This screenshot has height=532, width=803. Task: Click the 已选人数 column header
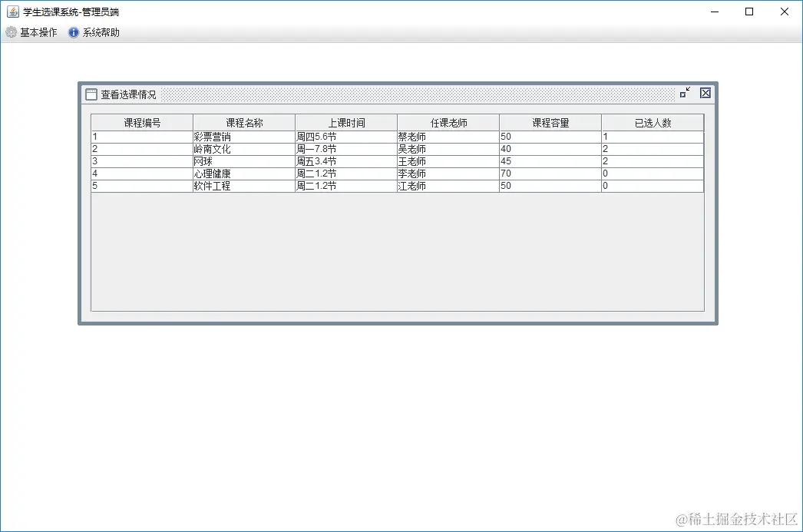653,123
